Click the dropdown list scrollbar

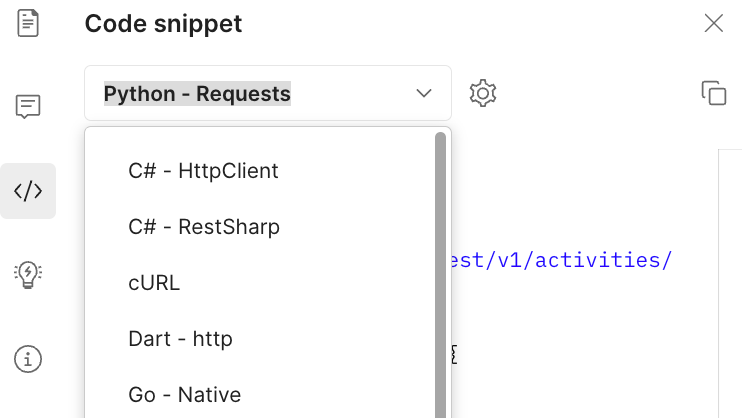(x=440, y=275)
